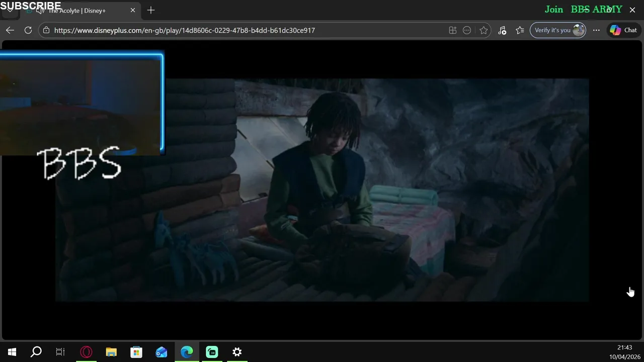Open Microsoft Store from taskbar
The image size is (644, 362).
(x=136, y=352)
